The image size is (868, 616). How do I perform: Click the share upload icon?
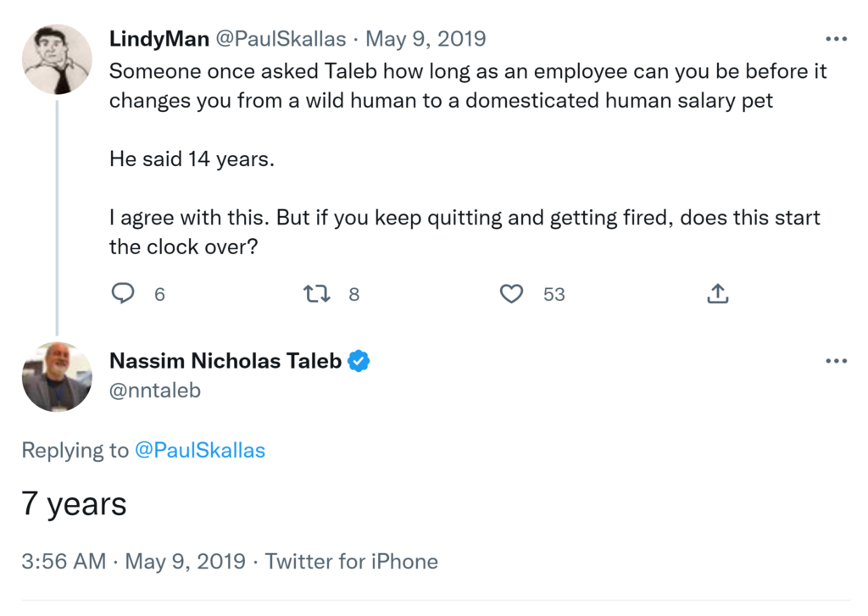tap(717, 294)
